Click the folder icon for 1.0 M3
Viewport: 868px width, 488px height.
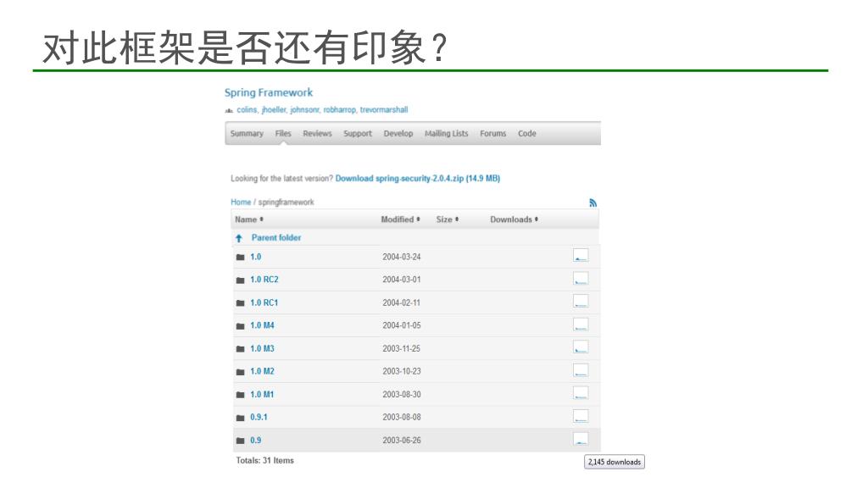[x=240, y=349]
